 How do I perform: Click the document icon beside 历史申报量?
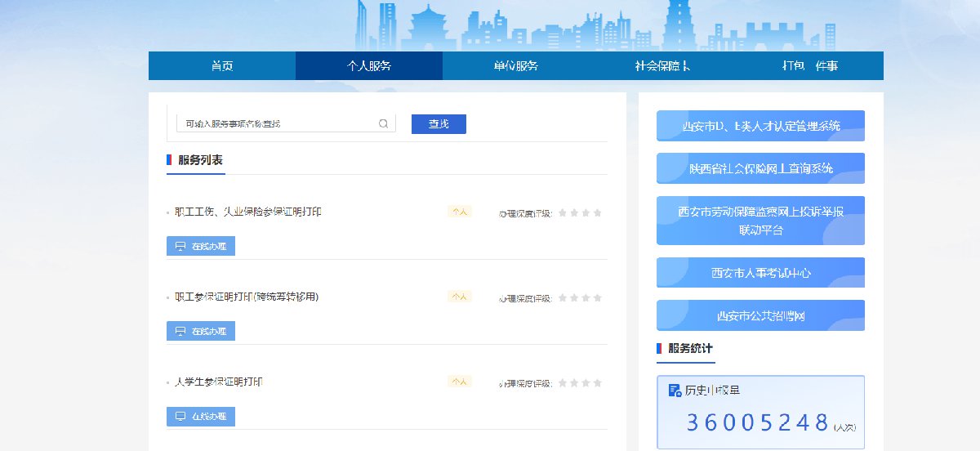pyautogui.click(x=675, y=391)
